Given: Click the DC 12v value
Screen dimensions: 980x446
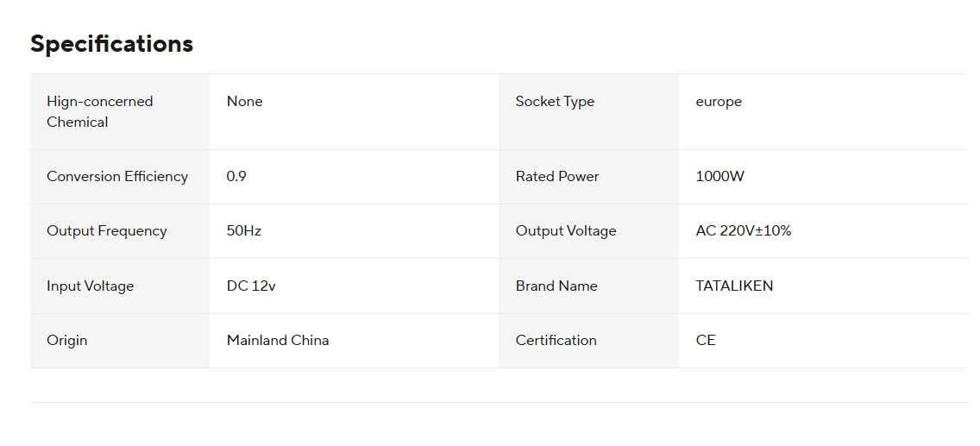Looking at the screenshot, I should click(251, 286).
